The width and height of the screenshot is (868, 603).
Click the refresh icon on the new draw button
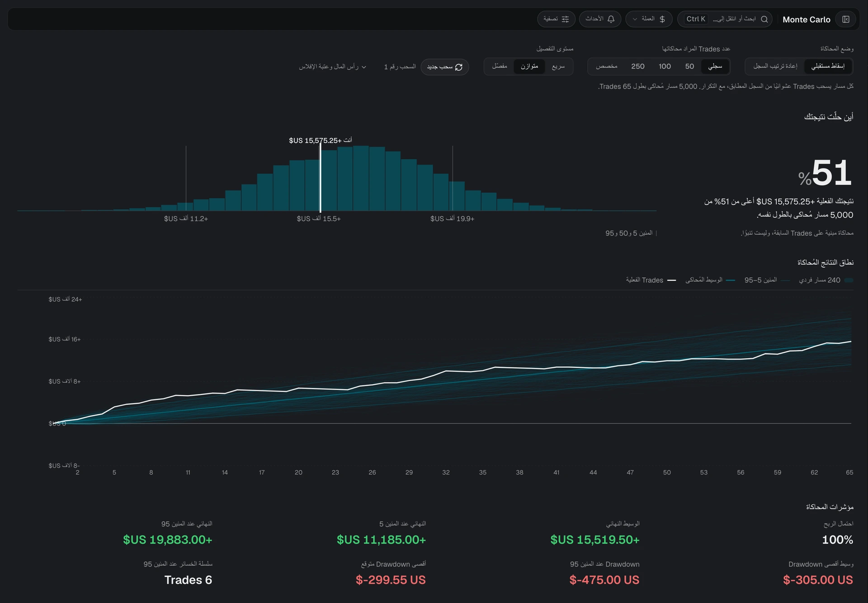(x=459, y=67)
